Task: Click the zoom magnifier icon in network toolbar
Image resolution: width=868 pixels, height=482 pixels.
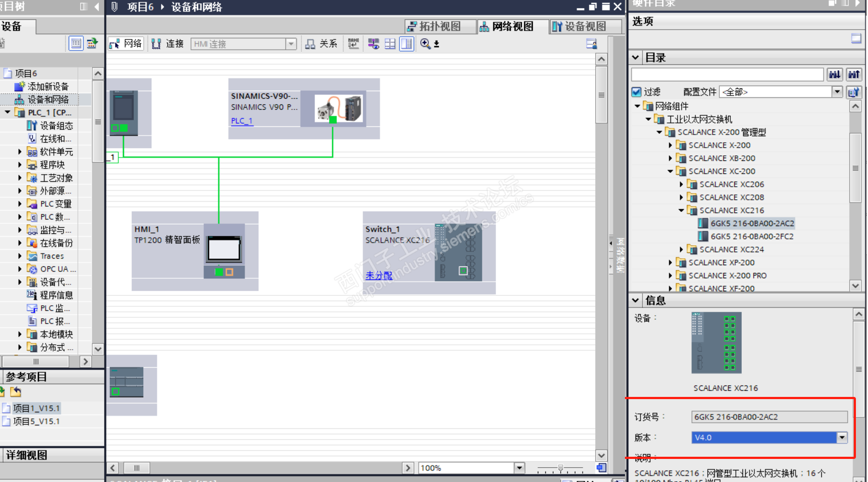Action: click(x=425, y=44)
